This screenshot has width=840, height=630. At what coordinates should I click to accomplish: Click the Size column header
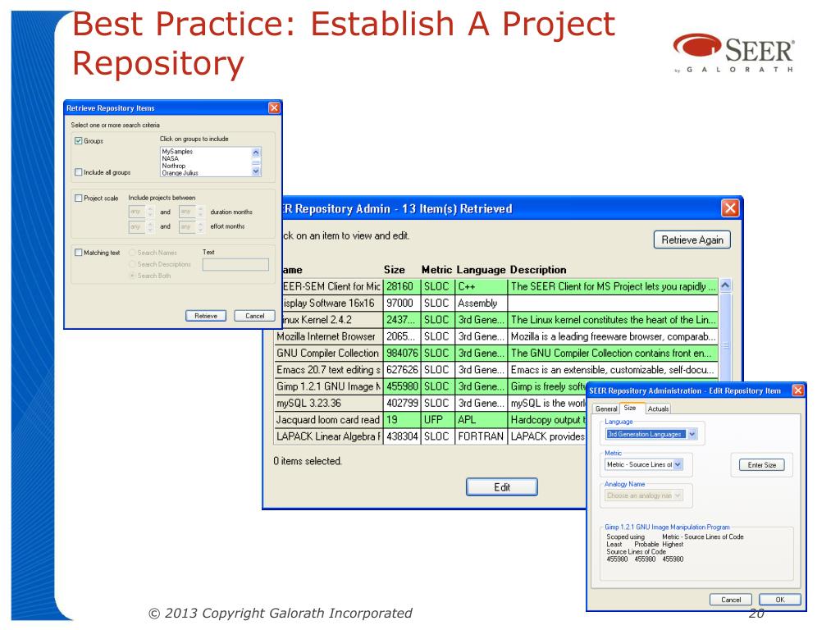pyautogui.click(x=395, y=269)
